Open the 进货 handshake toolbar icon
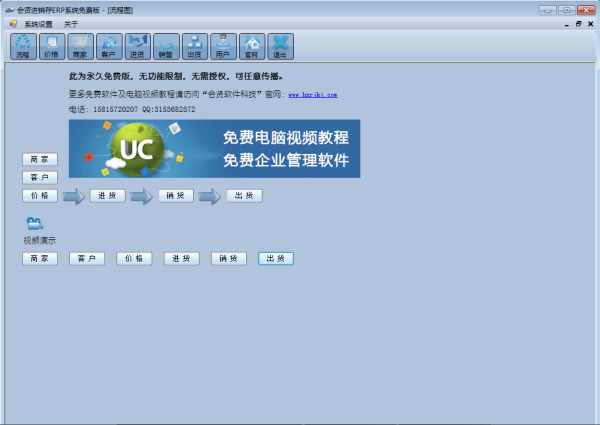The width and height of the screenshot is (600, 425). pos(137,46)
